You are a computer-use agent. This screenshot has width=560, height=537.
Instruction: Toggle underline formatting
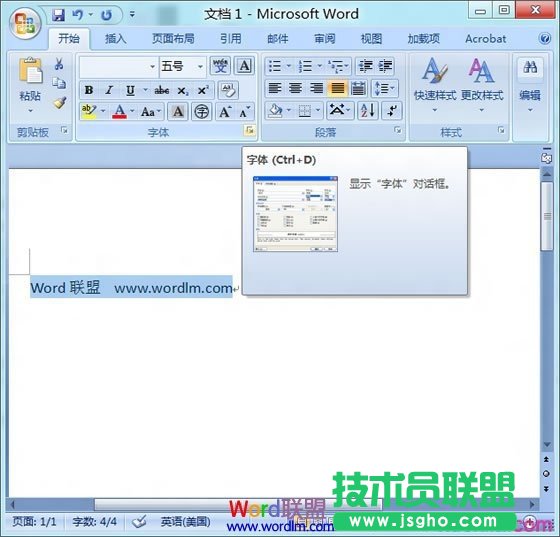[130, 90]
